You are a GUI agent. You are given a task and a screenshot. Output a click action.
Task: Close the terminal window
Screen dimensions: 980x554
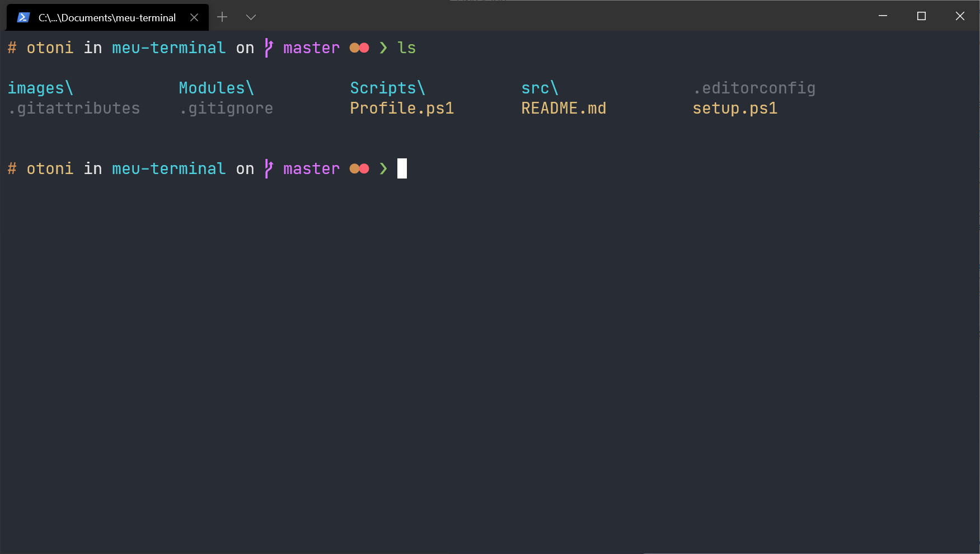[x=960, y=16]
